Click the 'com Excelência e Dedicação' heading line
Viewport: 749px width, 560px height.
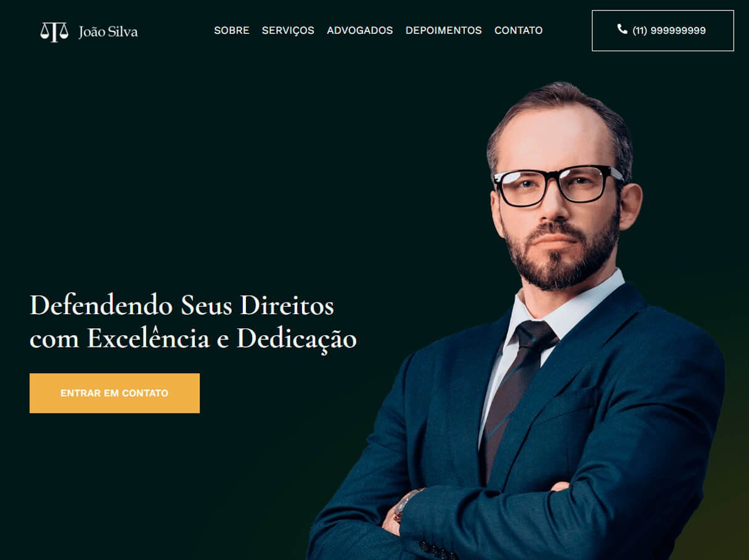coord(193,339)
